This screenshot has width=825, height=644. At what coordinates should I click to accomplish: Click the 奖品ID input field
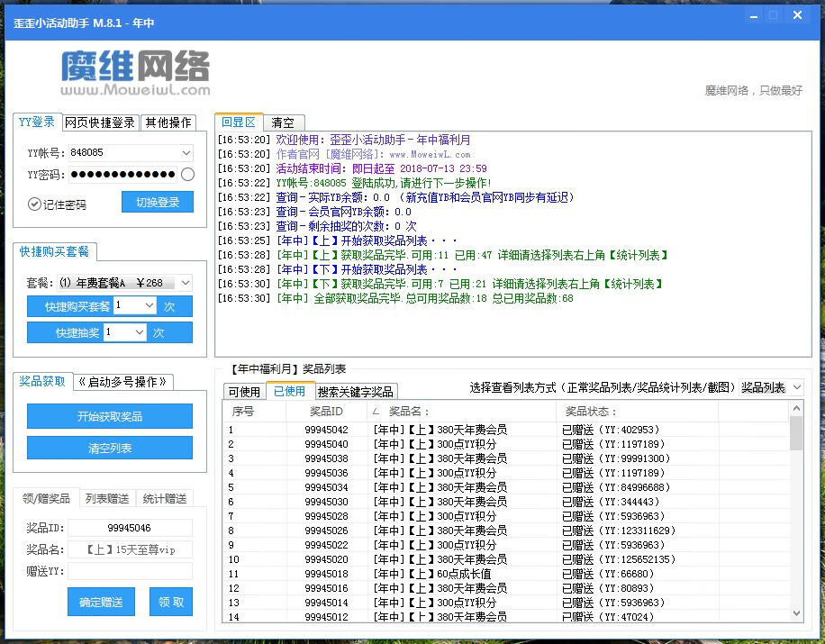[x=130, y=528]
